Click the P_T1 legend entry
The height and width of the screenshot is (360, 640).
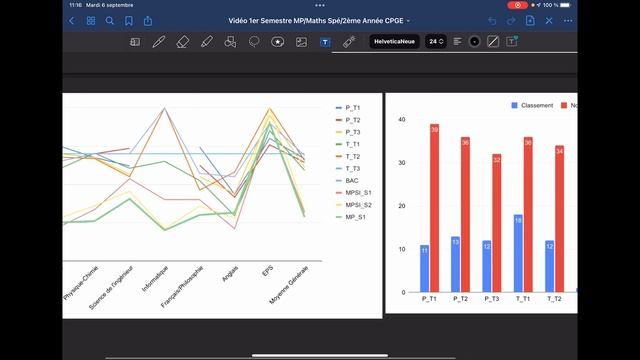348,108
